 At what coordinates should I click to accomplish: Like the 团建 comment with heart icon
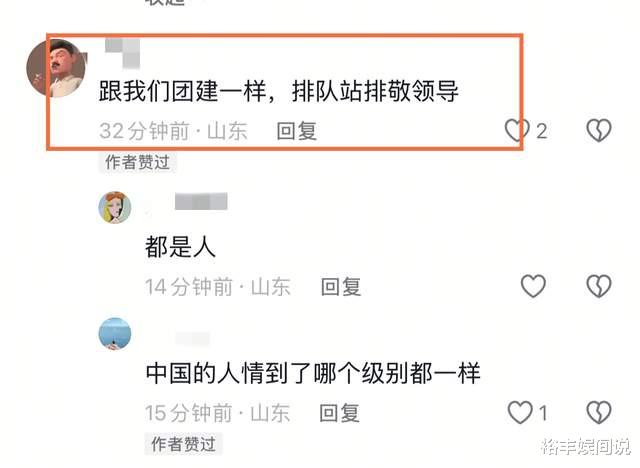coord(517,131)
